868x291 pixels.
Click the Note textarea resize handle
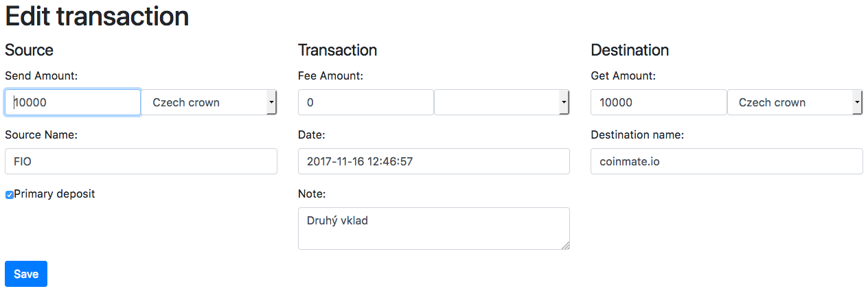point(565,245)
